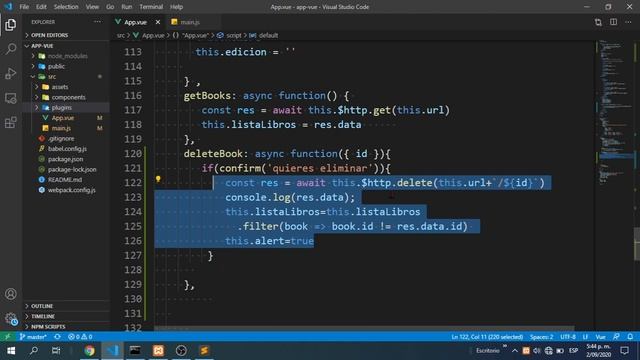Open Windows Task View button
640x360 pixels.
(x=56, y=351)
